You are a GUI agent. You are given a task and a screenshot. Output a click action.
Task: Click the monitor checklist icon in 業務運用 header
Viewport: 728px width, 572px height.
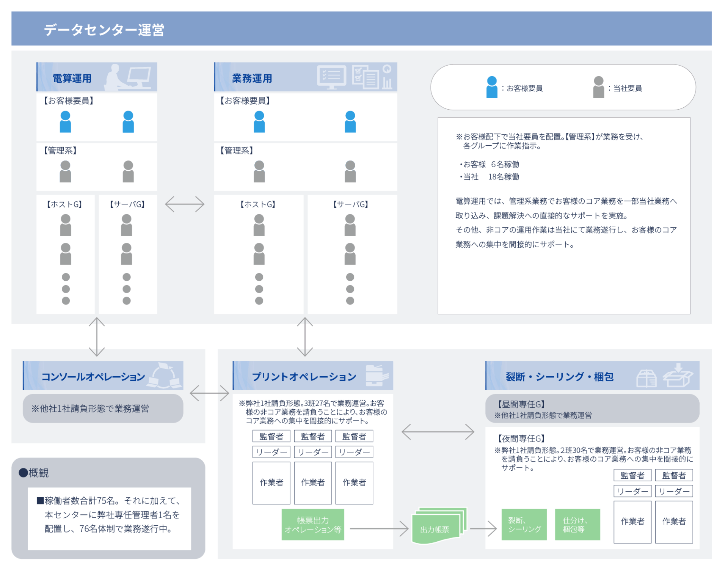(x=331, y=77)
